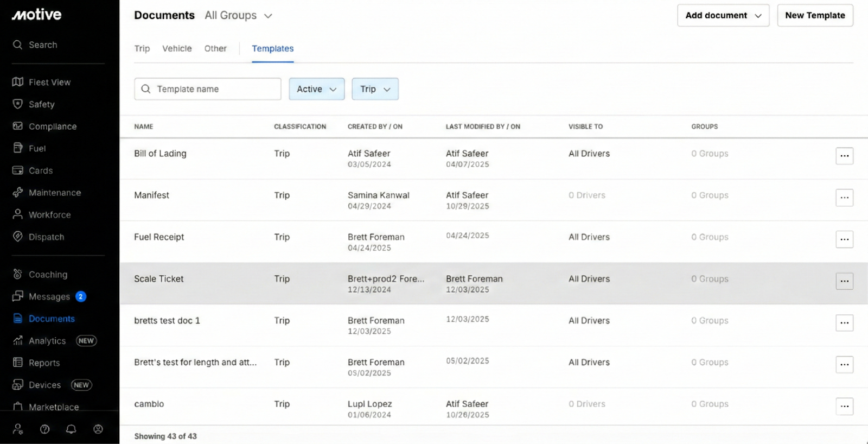The image size is (868, 444).
Task: Open the help question mark icon
Action: click(45, 429)
